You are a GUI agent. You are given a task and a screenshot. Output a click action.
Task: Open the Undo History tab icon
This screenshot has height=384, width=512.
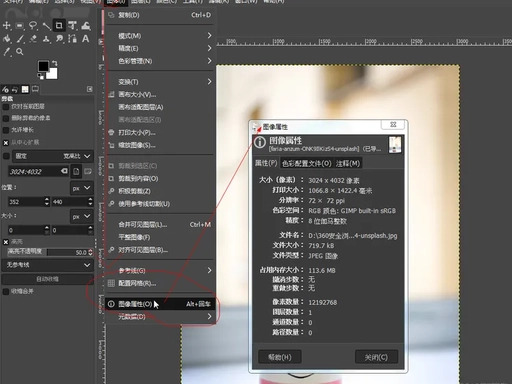[x=15, y=89]
